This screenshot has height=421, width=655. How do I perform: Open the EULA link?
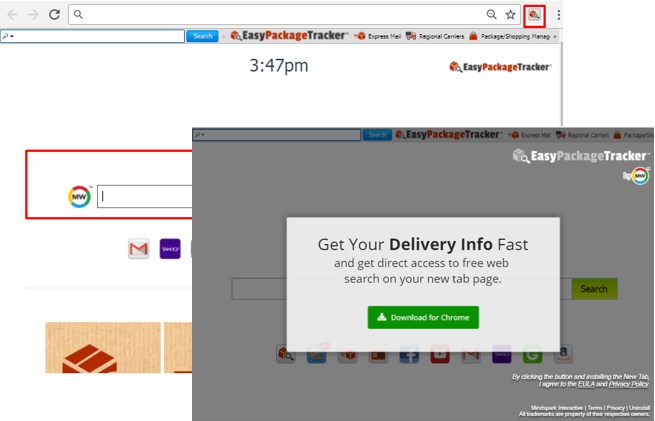[x=586, y=384]
